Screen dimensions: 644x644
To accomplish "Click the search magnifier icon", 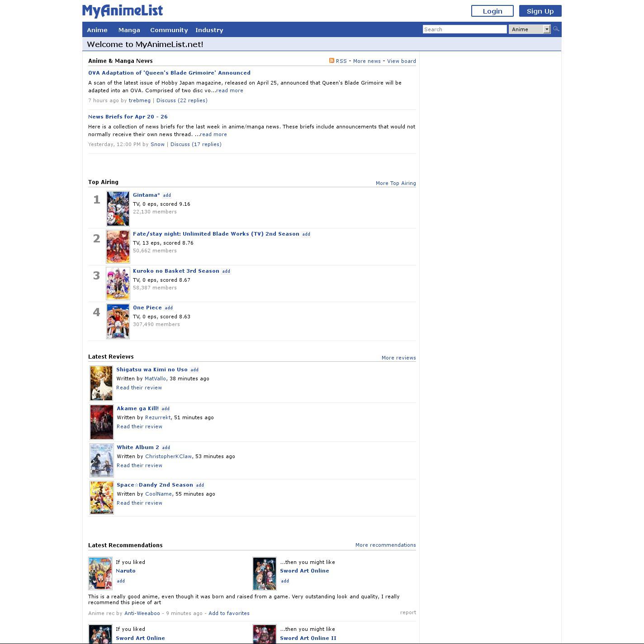I will pyautogui.click(x=556, y=29).
